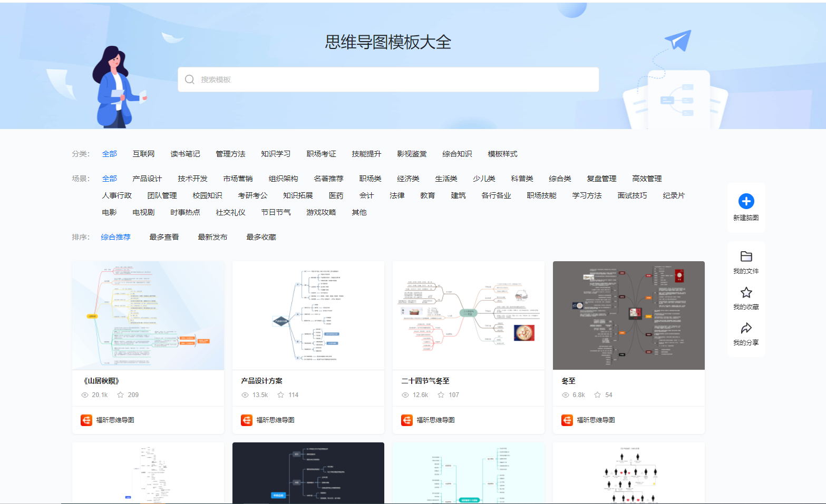826x504 pixels.
Task: Click the eye views icon on 《山居秋暝》 card
Action: (85, 395)
